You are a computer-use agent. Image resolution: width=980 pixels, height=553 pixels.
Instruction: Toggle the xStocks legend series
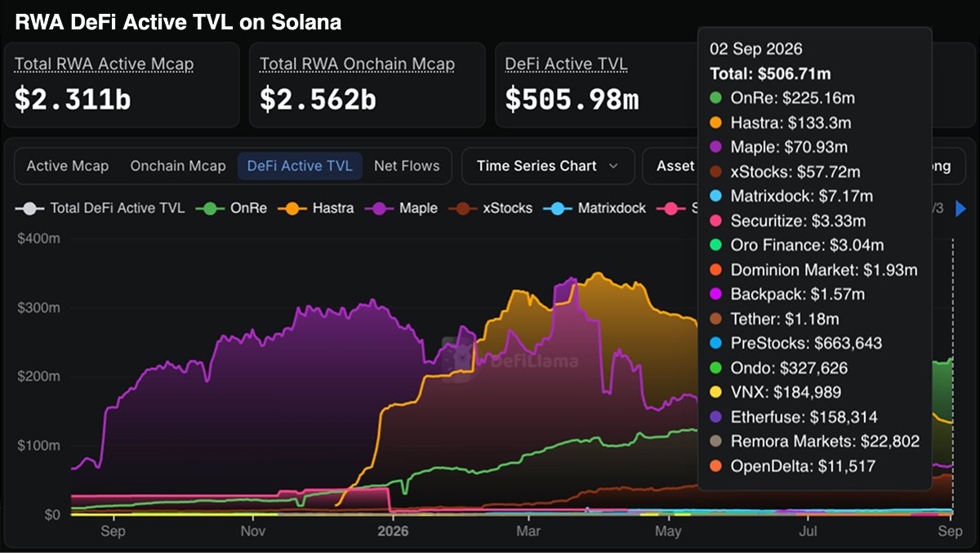click(x=490, y=208)
